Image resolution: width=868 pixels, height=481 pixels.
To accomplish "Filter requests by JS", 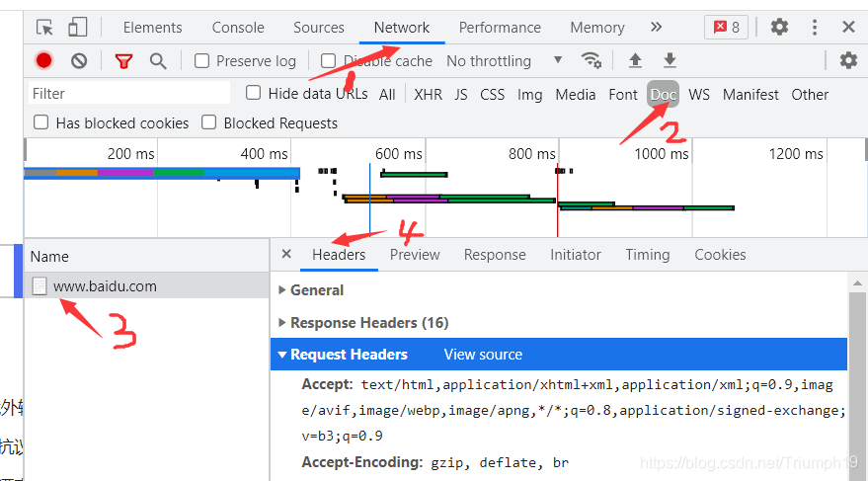I will point(461,95).
